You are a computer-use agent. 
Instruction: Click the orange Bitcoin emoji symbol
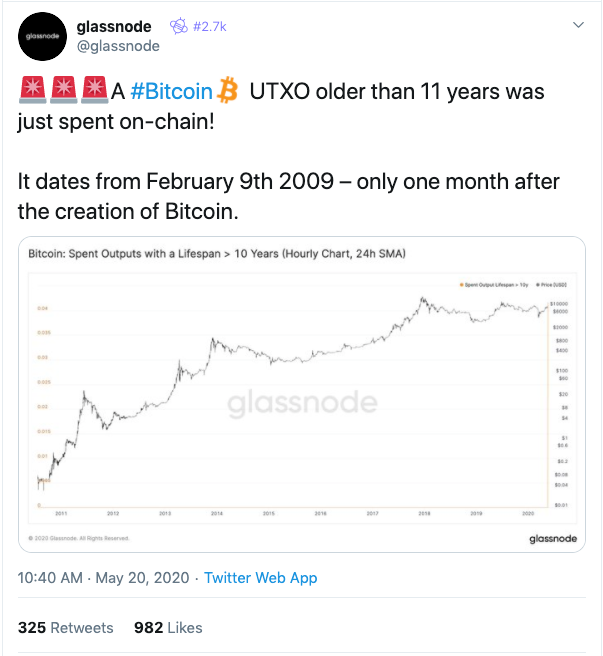pos(228,90)
